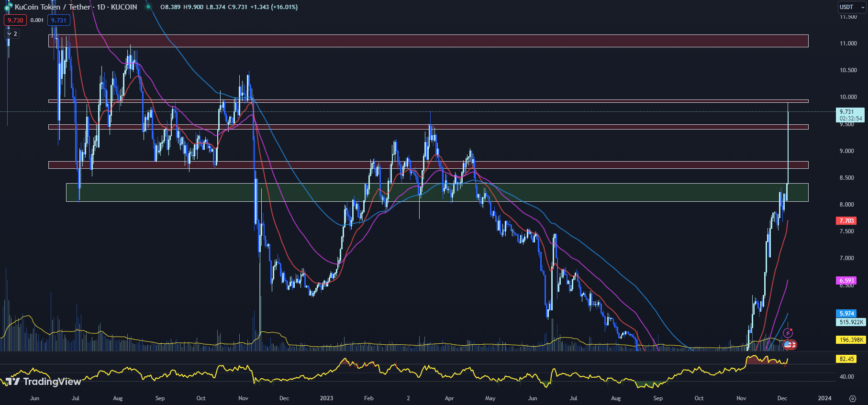
Task: Click the blue buy price 9.731 button
Action: tap(59, 20)
